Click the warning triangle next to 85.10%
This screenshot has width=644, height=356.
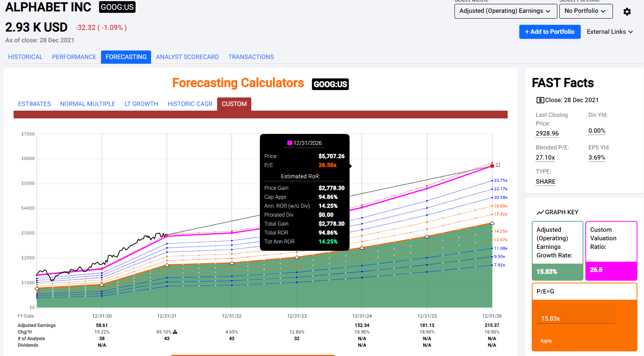point(175,332)
